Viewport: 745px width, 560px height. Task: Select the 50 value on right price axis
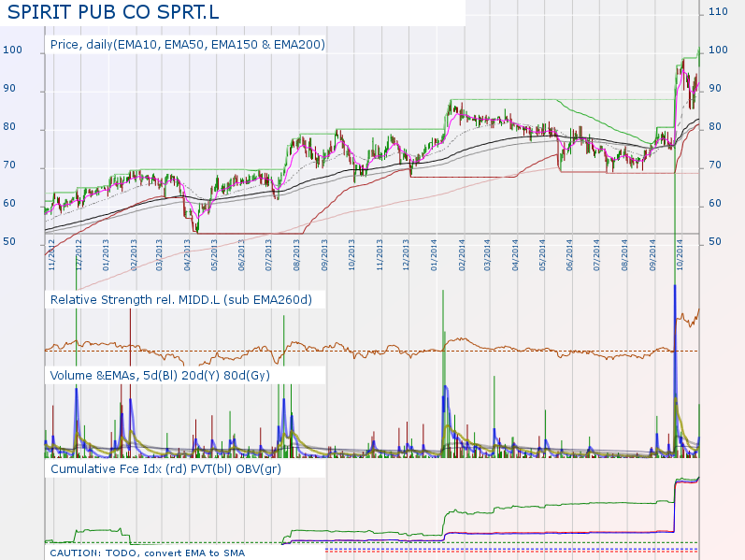coord(714,242)
